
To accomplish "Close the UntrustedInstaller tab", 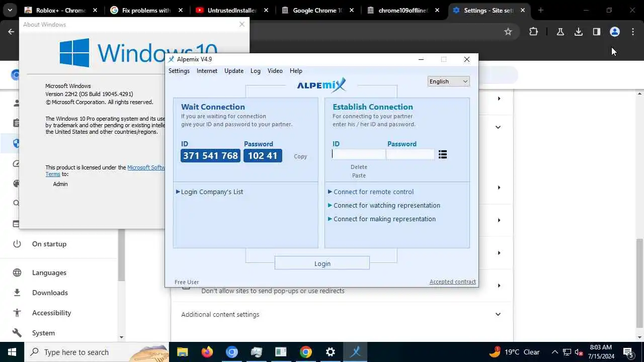I will (x=266, y=10).
